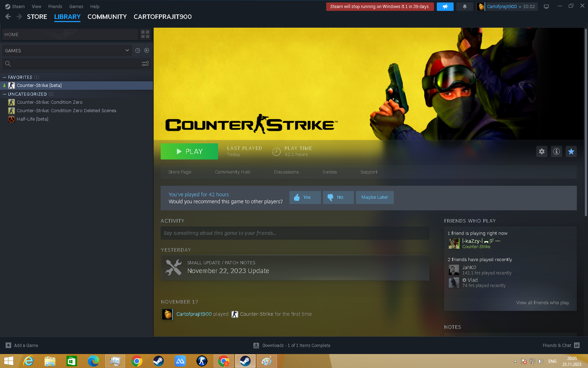588x368 pixels.
Task: Switch to the LIBRARY tab
Action: pyautogui.click(x=67, y=16)
